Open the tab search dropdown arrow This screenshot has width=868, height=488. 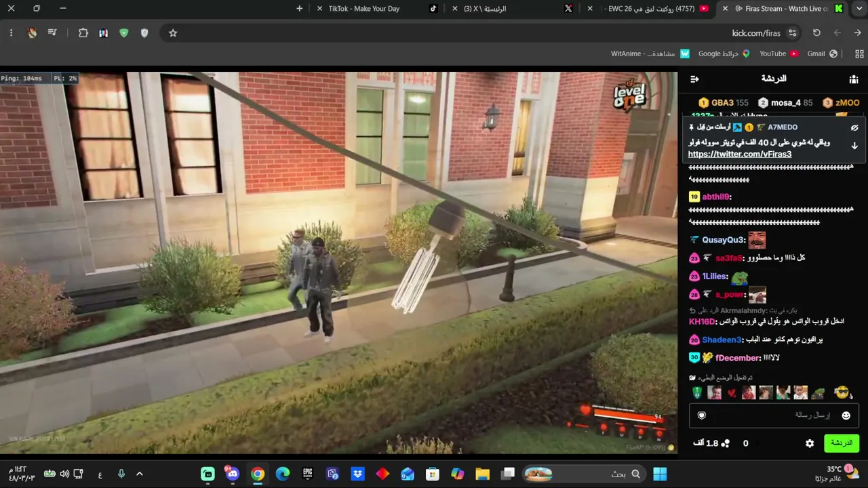858,9
